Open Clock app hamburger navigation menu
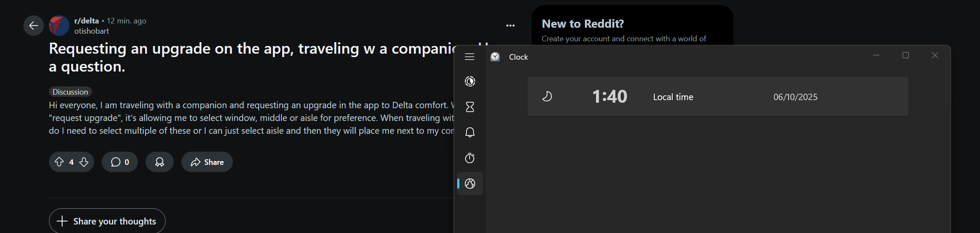The width and height of the screenshot is (980, 233). point(470,57)
